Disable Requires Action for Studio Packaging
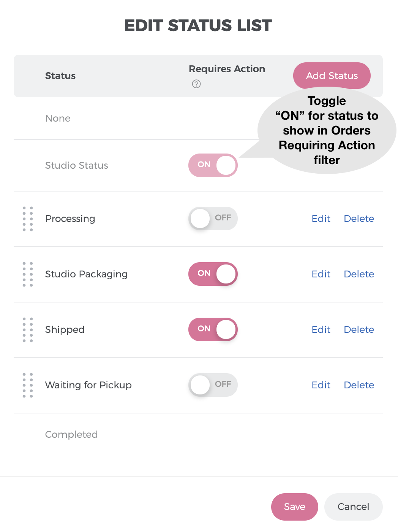Image resolution: width=398 pixels, height=532 pixels. pyautogui.click(x=213, y=274)
